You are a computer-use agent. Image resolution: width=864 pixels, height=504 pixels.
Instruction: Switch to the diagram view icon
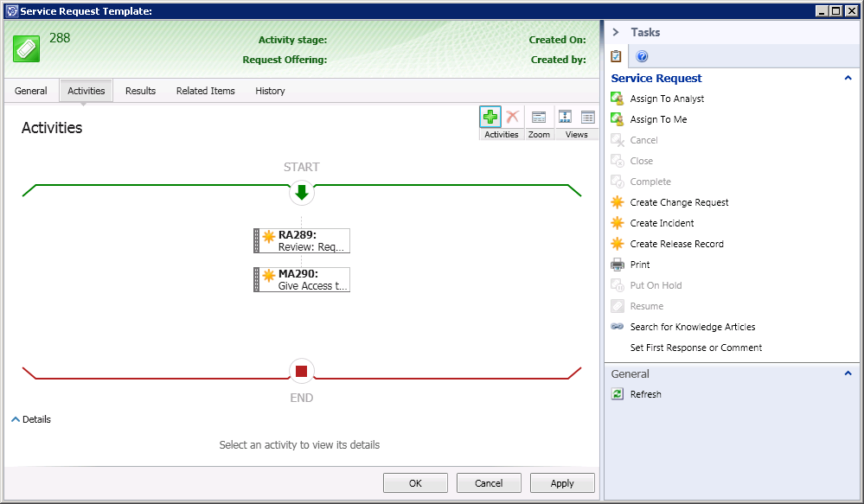point(566,118)
